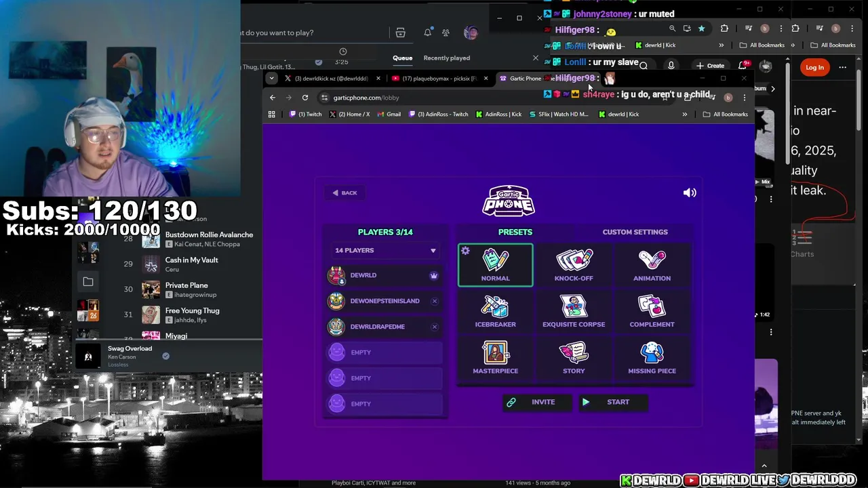Open the SFlix bookmark
The height and width of the screenshot is (488, 868).
pos(559,115)
